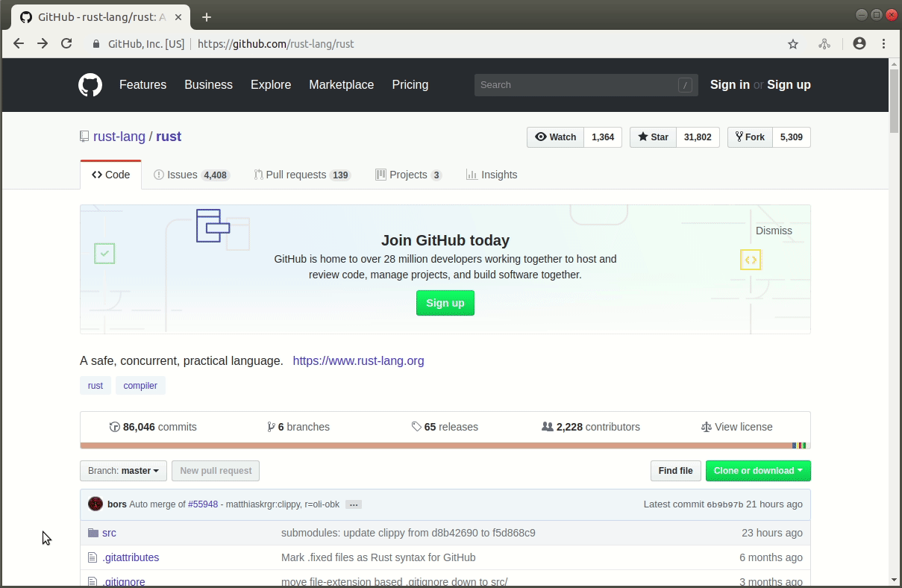Open the .gitattributes file link
Screen dimensions: 902x588
point(131,557)
